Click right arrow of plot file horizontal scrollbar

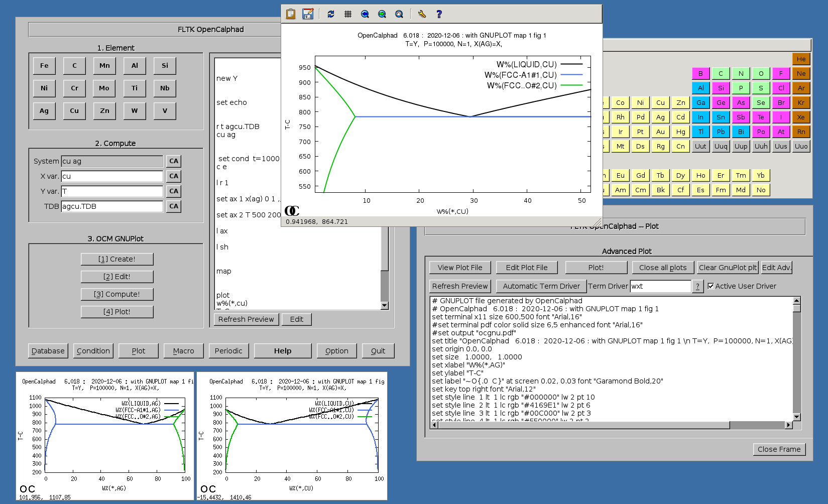pyautogui.click(x=788, y=425)
